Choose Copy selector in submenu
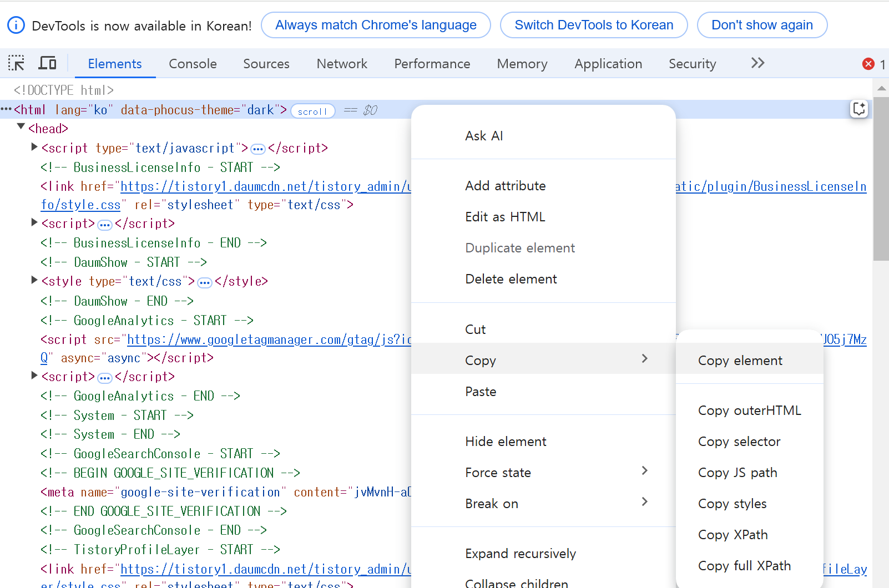 750,442
